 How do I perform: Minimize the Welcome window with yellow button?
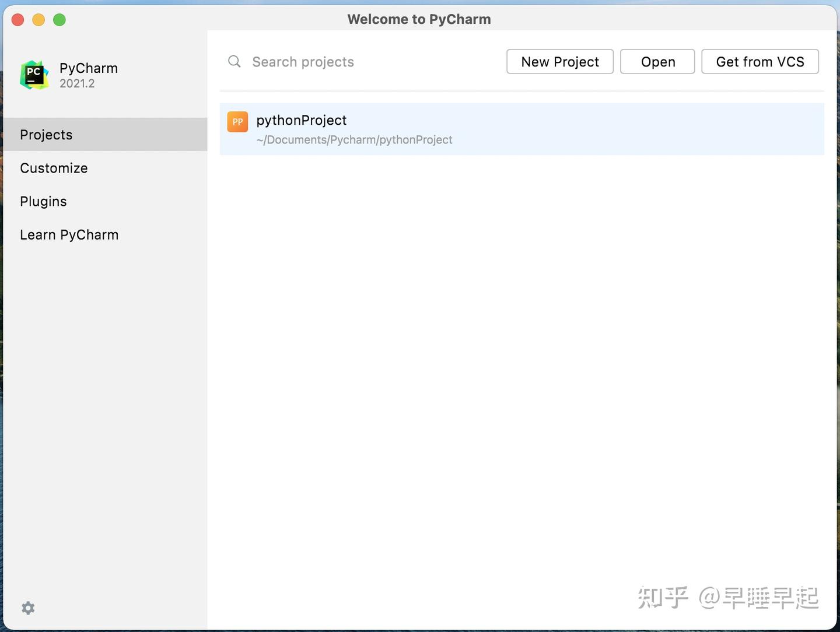pos(38,20)
